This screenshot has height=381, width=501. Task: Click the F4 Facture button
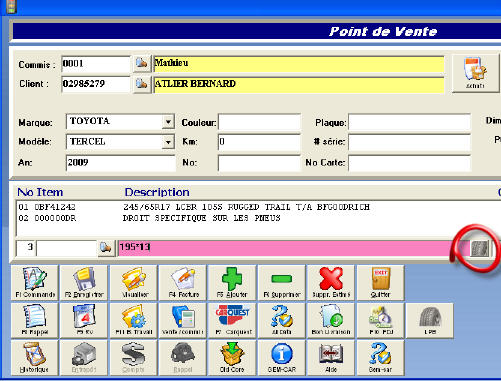[183, 283]
